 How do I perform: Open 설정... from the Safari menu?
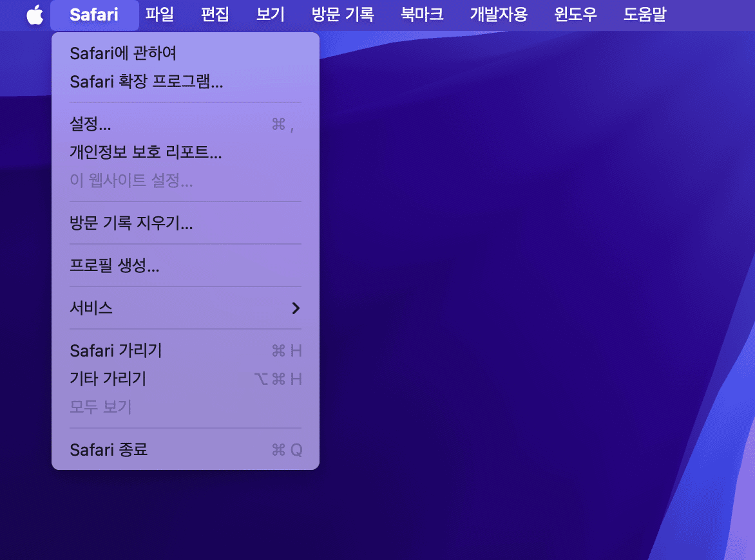90,124
